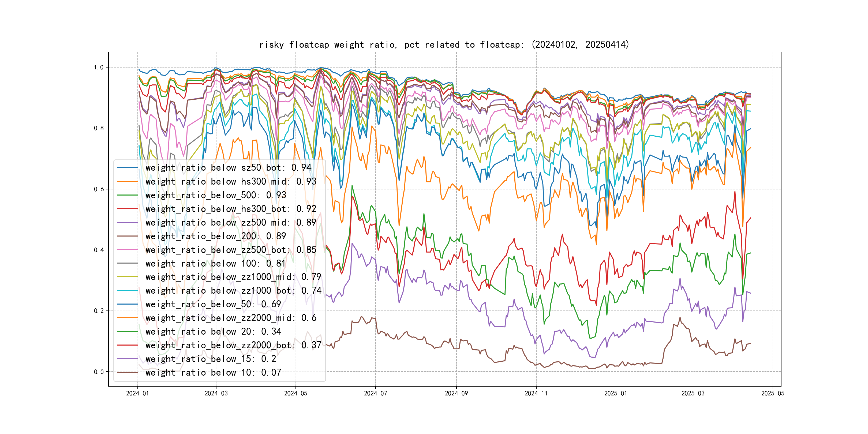Click legend entry weight_ratio_below_sz50_bot
The image size is (868, 434).
[228, 168]
